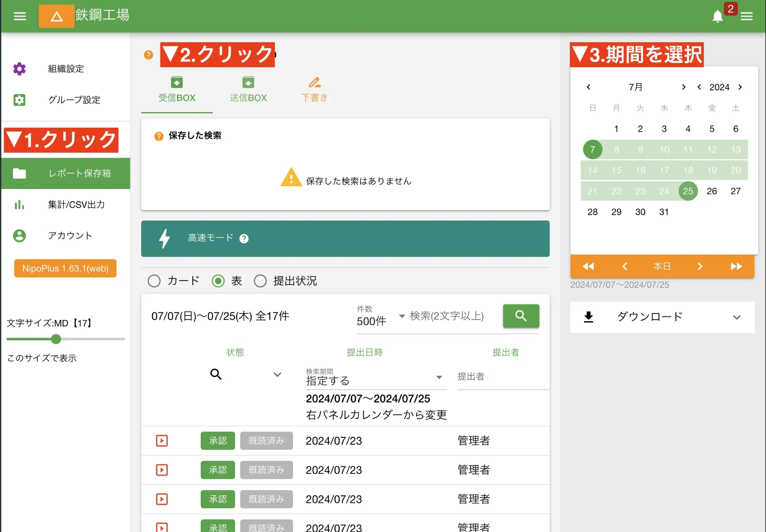Select the 表 radio button
This screenshot has height=532, width=766.
coord(219,281)
